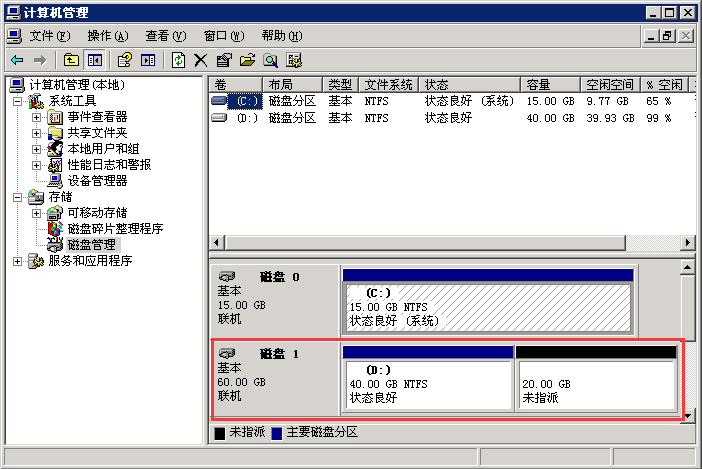Sort by the 卷 column header

(x=235, y=85)
